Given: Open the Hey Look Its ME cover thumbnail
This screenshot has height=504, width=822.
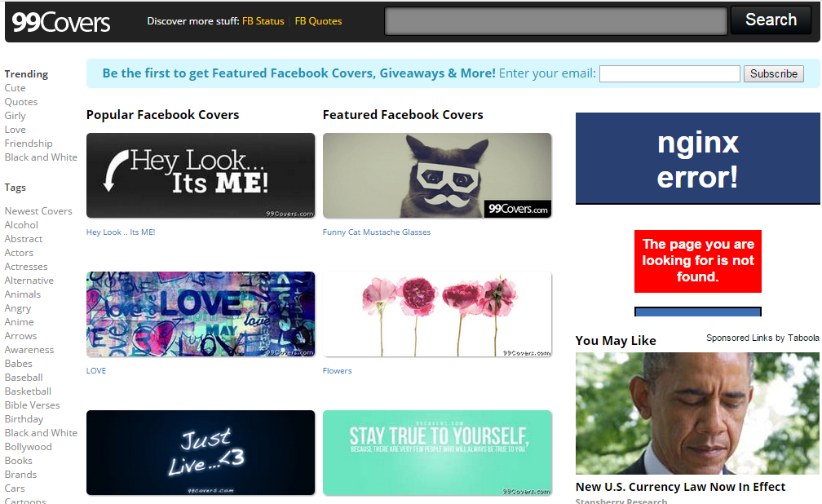Looking at the screenshot, I should 201,175.
